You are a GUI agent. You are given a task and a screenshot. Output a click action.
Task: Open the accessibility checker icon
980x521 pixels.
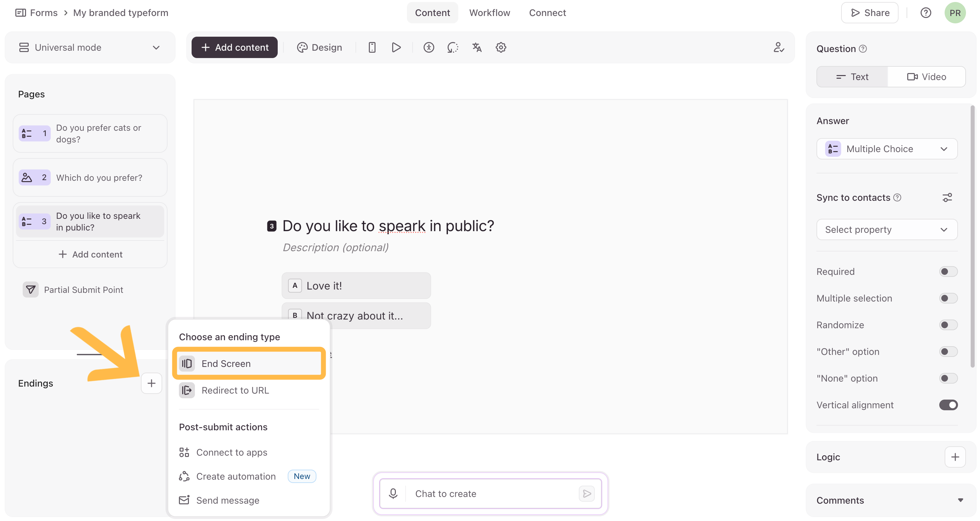[x=429, y=48]
